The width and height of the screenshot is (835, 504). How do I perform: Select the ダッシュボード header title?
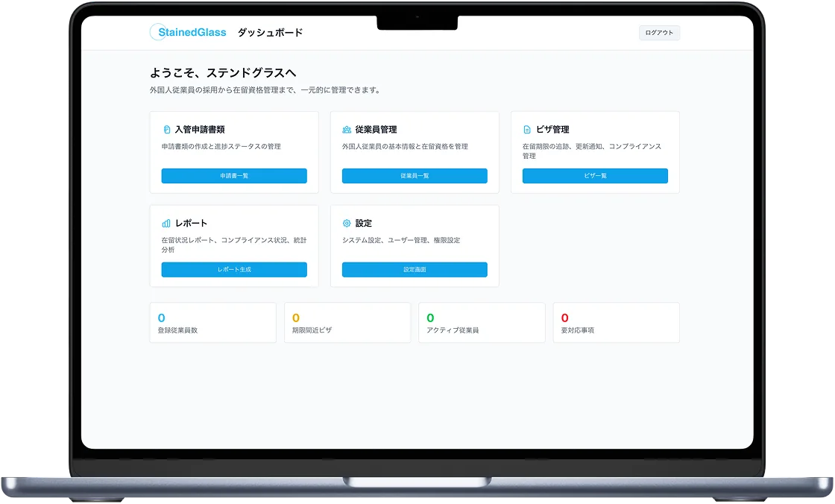pos(270,33)
